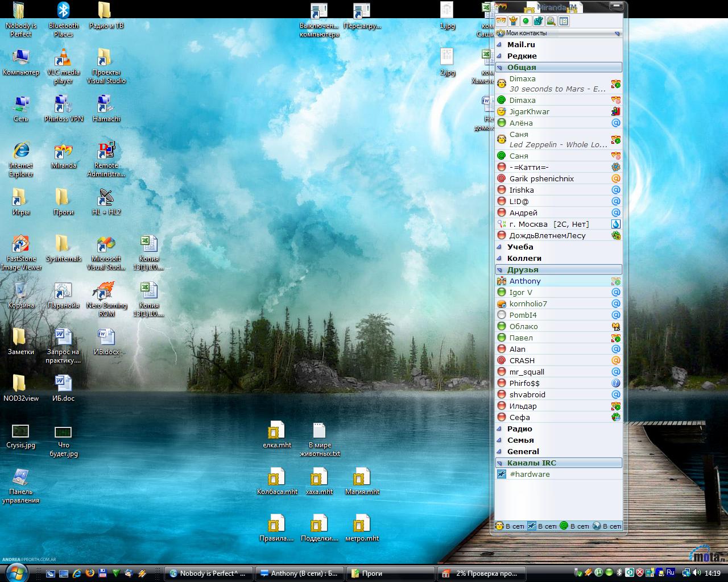Select the #hardware IRC channel

pyautogui.click(x=529, y=474)
